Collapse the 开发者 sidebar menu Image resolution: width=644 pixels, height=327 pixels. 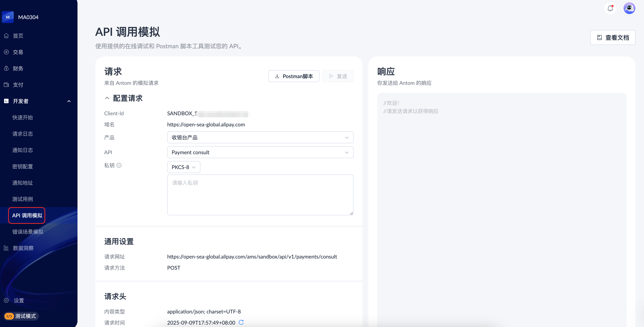click(x=69, y=101)
